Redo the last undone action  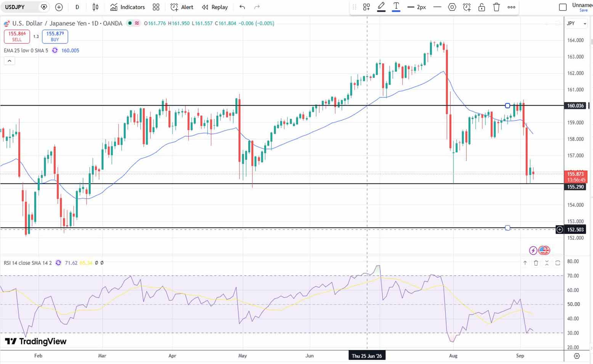click(257, 7)
